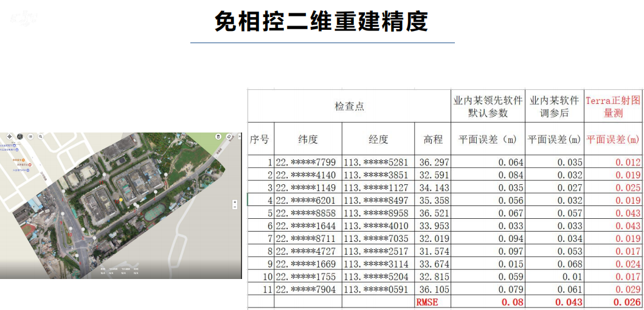Select elevation cell 31.574
The image size is (644, 310).
(x=433, y=251)
